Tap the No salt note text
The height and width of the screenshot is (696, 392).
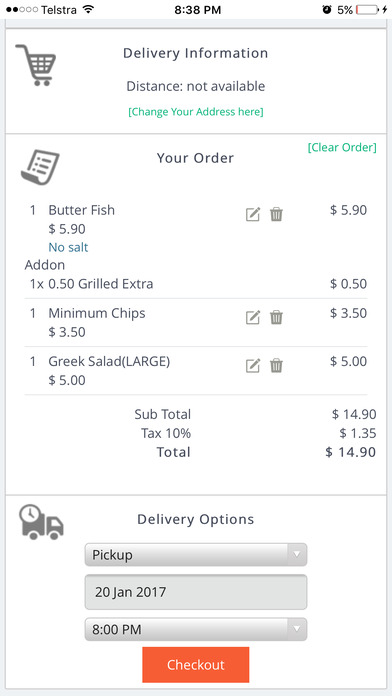[68, 247]
